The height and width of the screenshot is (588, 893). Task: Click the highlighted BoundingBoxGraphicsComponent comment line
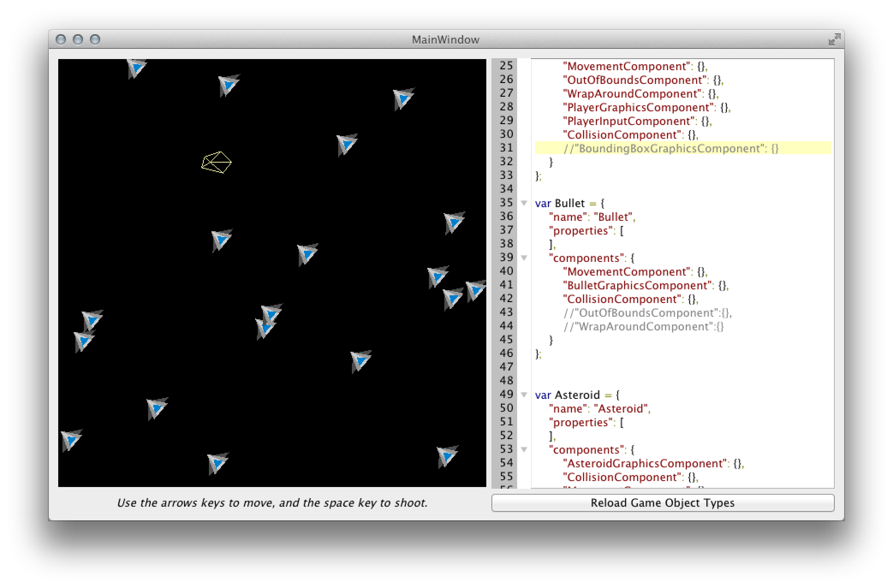670,148
